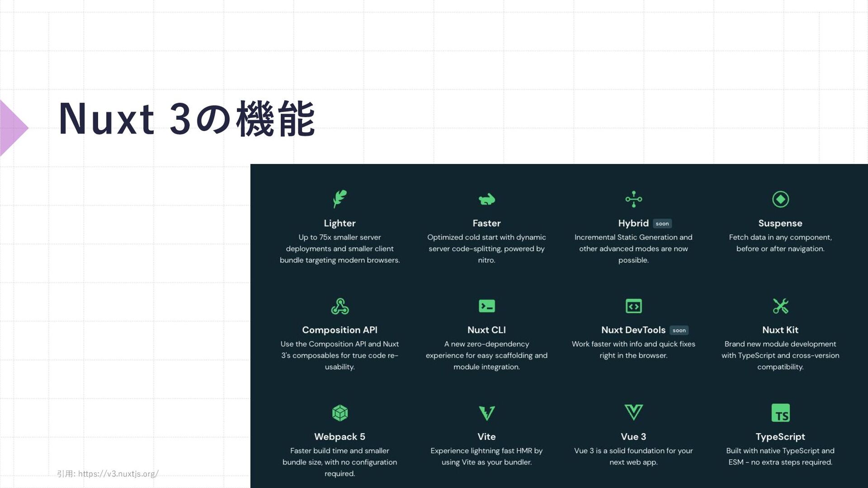The height and width of the screenshot is (488, 868).
Task: Click 'Fetch data in any component' text
Action: pos(780,243)
